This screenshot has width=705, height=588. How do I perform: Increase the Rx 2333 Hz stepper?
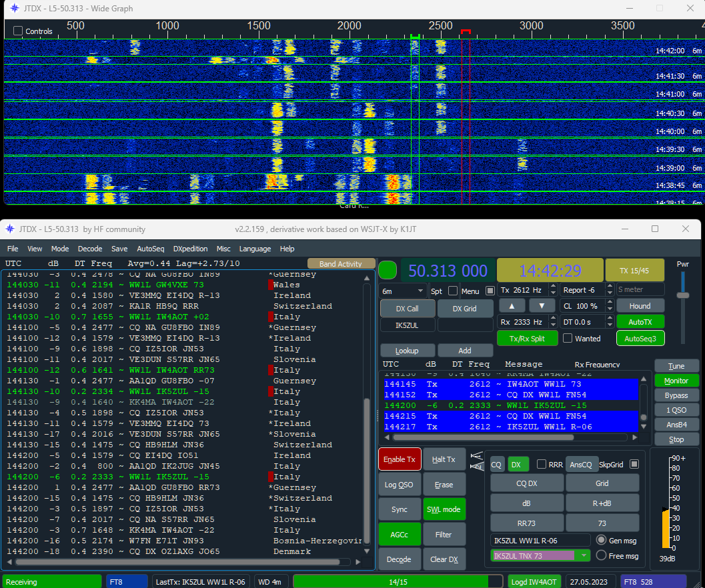pyautogui.click(x=553, y=318)
